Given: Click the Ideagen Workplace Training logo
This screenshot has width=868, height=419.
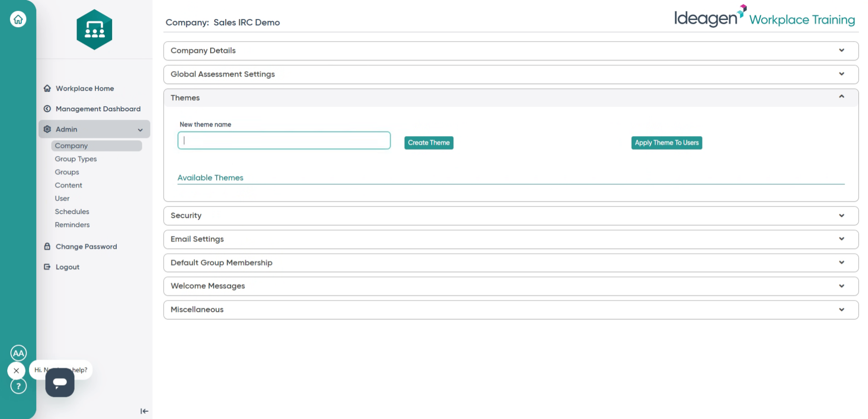Looking at the screenshot, I should [764, 17].
